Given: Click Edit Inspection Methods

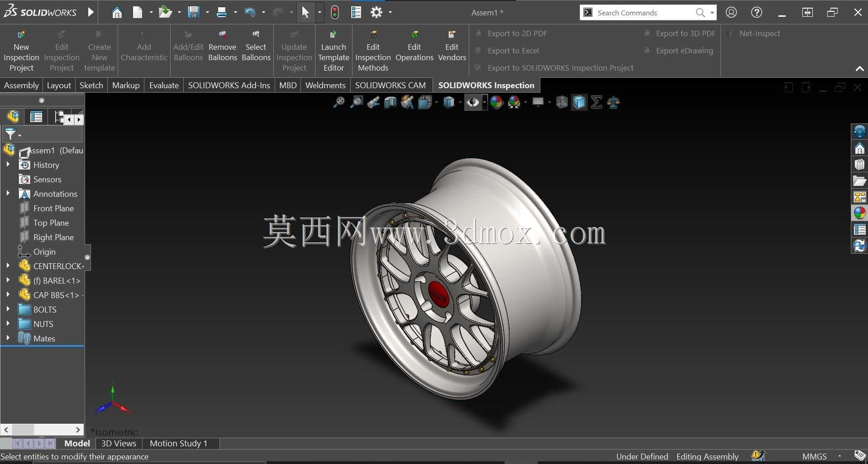Looking at the screenshot, I should tap(373, 51).
